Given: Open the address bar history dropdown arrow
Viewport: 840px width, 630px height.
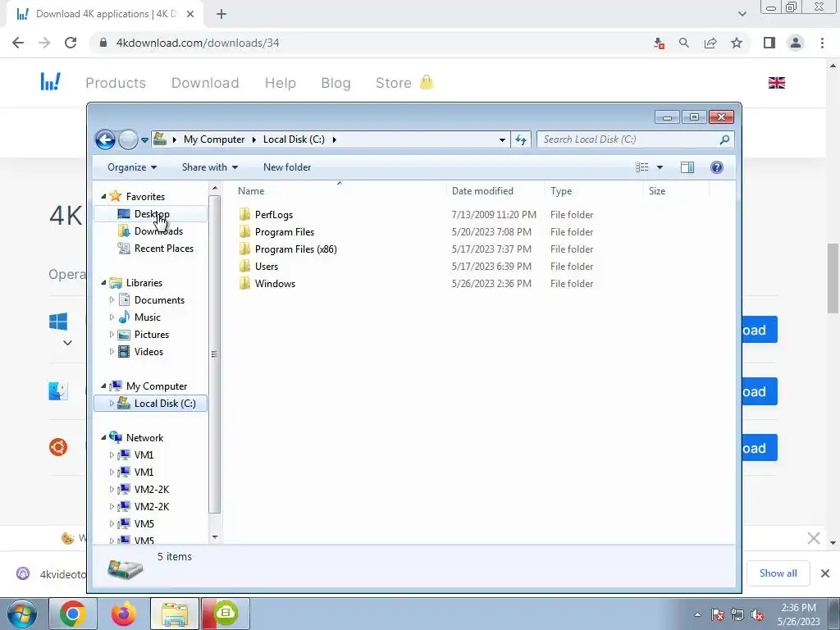Looking at the screenshot, I should 502,139.
